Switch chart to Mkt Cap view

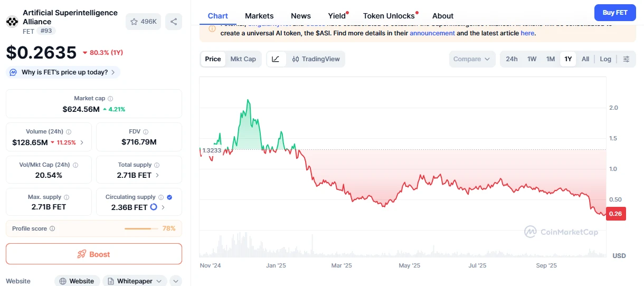[x=243, y=59]
